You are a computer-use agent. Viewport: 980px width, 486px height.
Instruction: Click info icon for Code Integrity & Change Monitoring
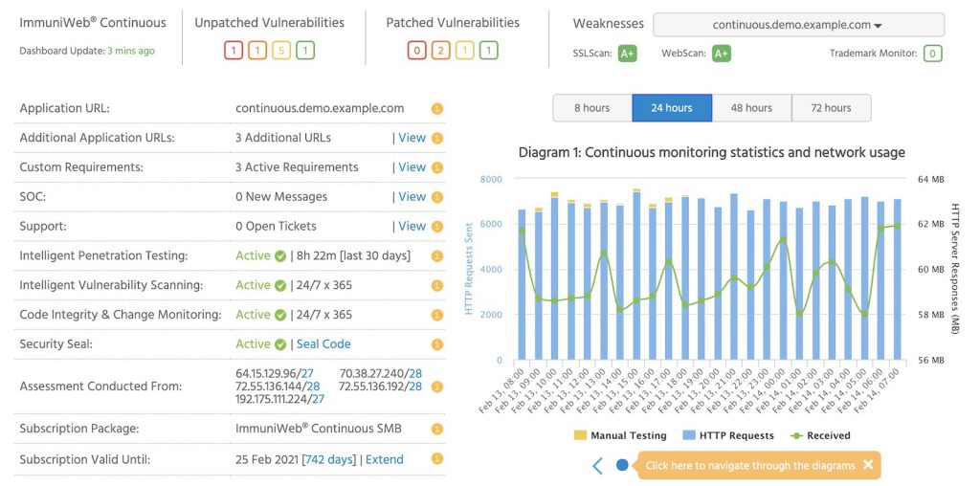click(x=436, y=315)
